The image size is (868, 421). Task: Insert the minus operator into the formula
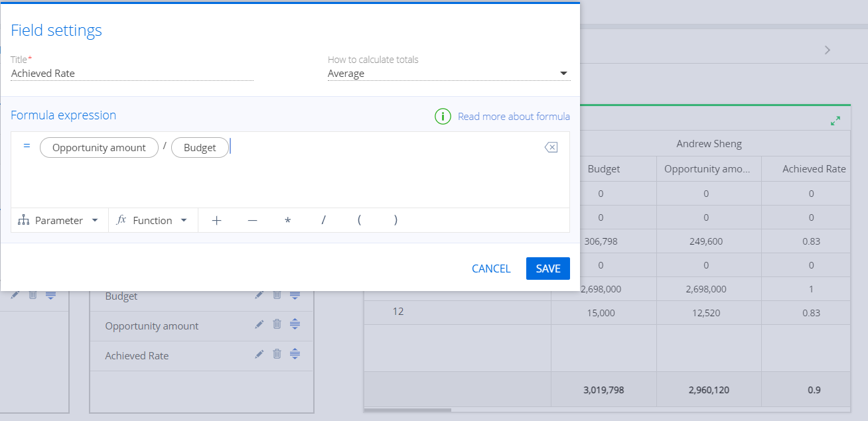pos(252,221)
